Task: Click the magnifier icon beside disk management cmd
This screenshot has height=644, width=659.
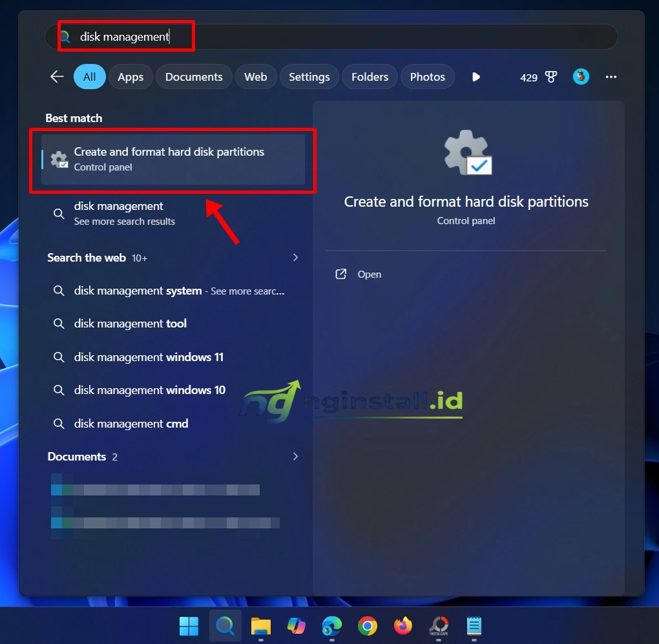Action: pyautogui.click(x=59, y=424)
